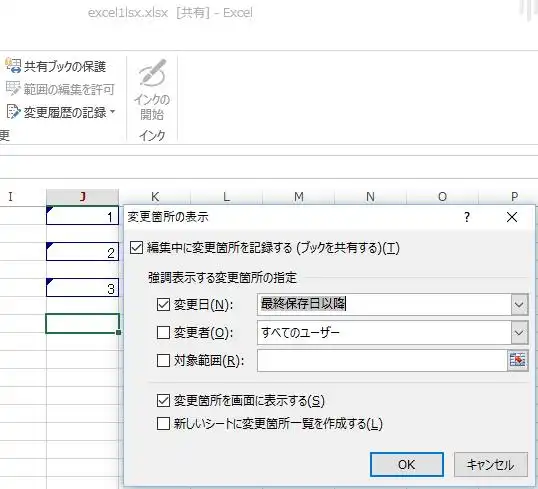Click the range selector collapse-dialog icon
538x489 pixels.
pyautogui.click(x=517, y=360)
